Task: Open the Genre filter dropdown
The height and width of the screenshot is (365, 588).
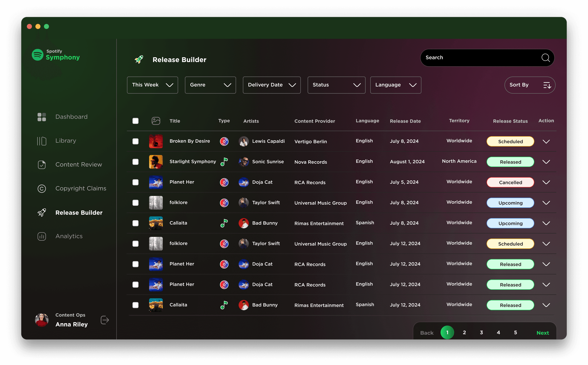Action: 210,85
